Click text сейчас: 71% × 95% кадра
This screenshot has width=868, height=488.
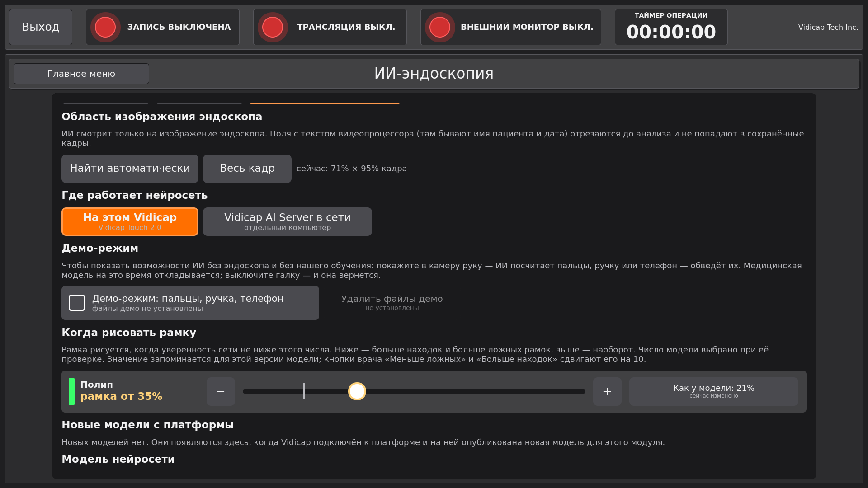[352, 169]
